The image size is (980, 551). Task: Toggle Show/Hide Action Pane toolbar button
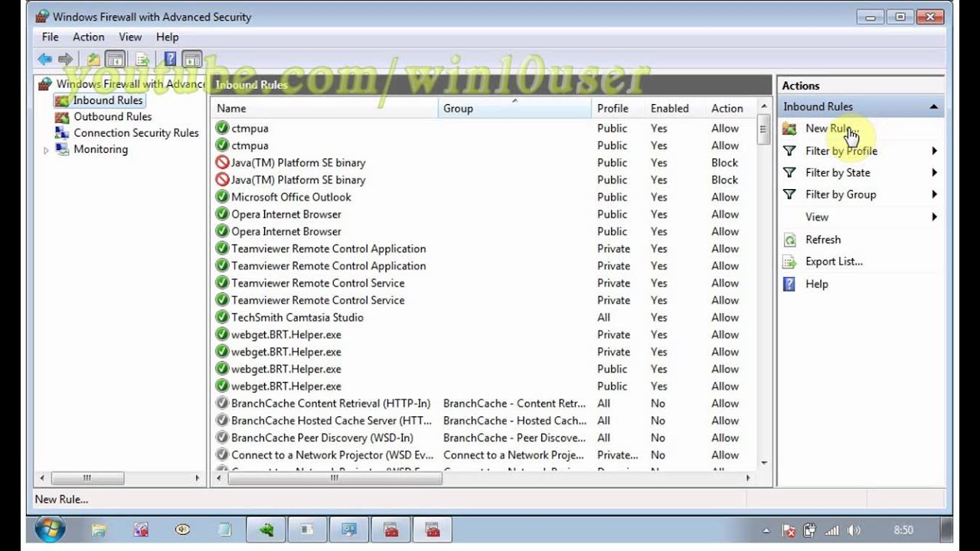[192, 59]
